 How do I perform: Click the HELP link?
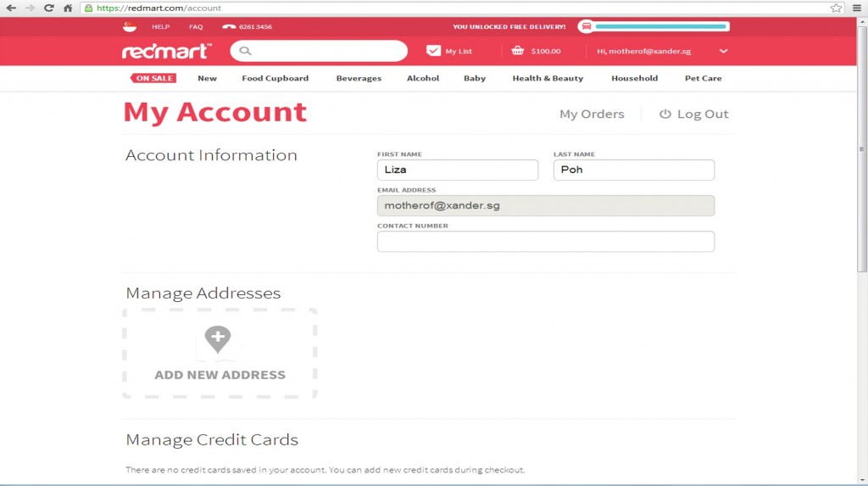click(161, 26)
